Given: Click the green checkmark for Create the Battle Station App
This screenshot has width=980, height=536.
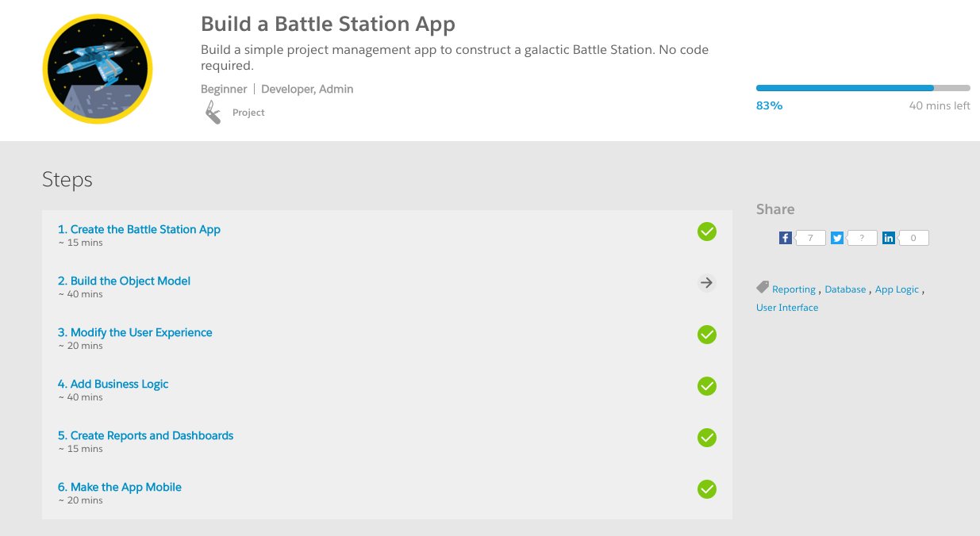Looking at the screenshot, I should click(x=706, y=232).
